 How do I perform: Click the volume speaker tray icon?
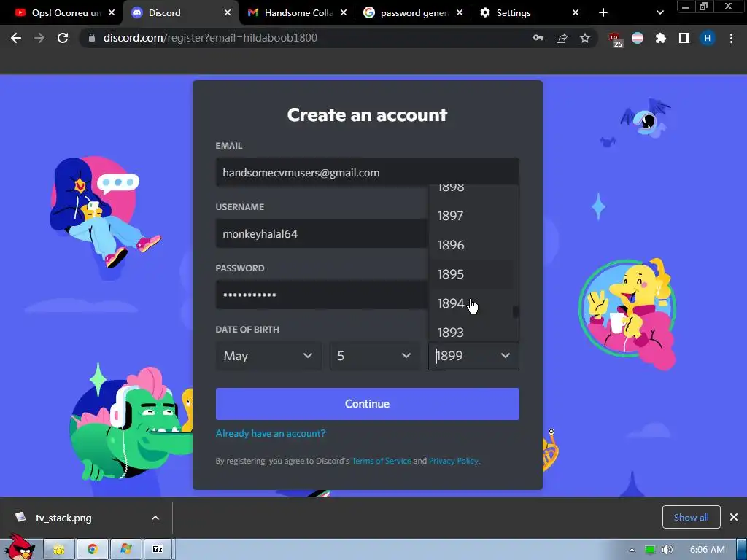[667, 550]
